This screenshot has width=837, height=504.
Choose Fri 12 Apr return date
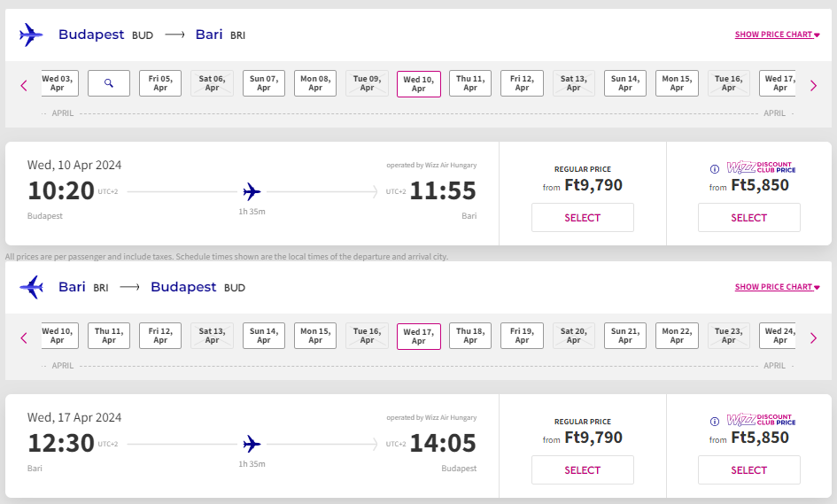[160, 336]
